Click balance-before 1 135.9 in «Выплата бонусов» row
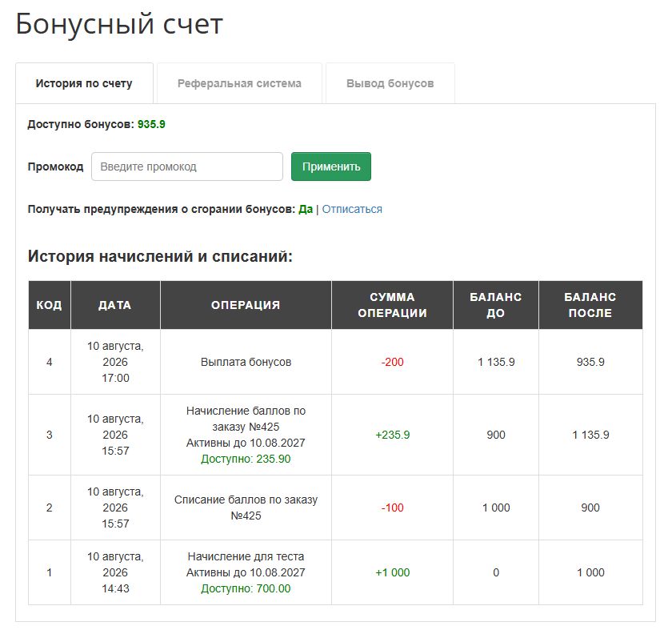 tap(496, 362)
